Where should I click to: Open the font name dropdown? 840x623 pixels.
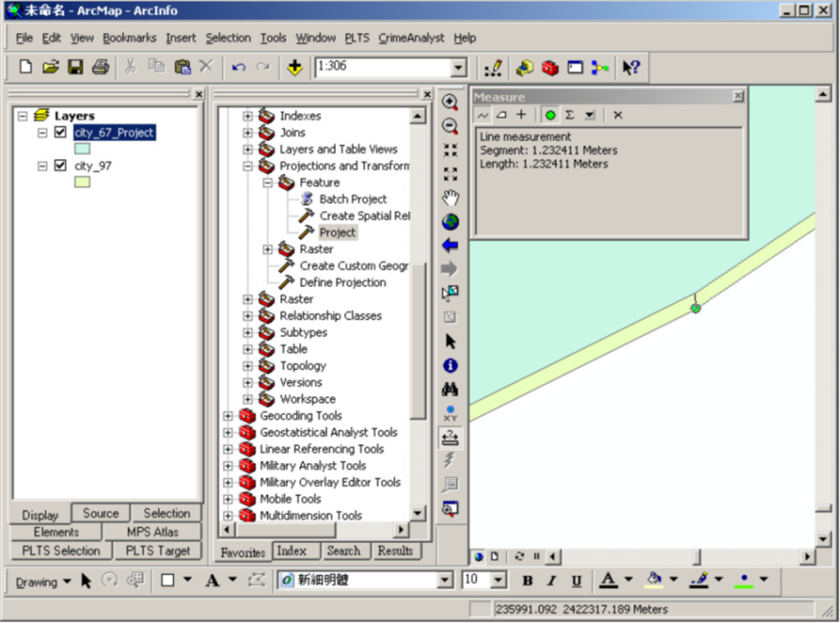coord(444,580)
